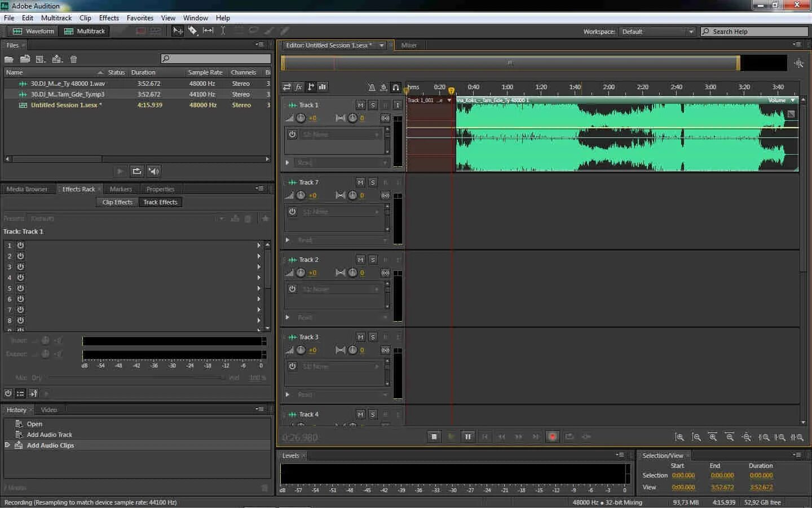Click the Track Effects button

(160, 202)
